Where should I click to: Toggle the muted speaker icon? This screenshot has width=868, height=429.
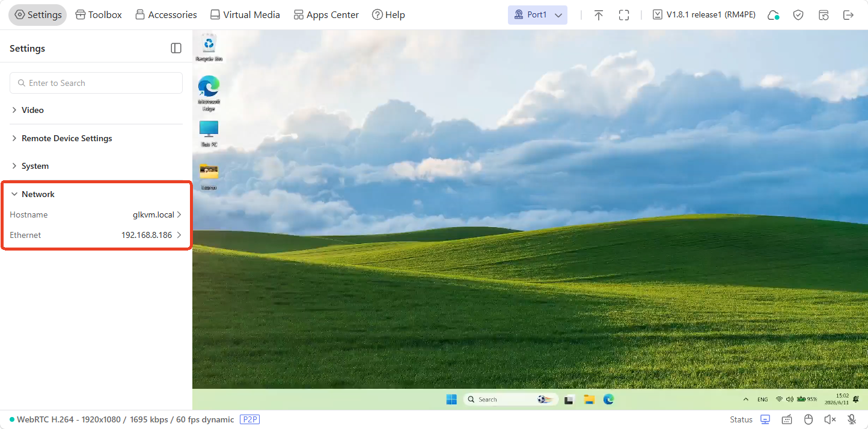830,419
